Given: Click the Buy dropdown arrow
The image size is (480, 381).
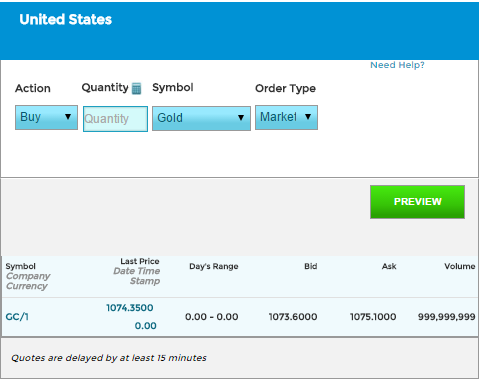Looking at the screenshot, I should [68, 117].
